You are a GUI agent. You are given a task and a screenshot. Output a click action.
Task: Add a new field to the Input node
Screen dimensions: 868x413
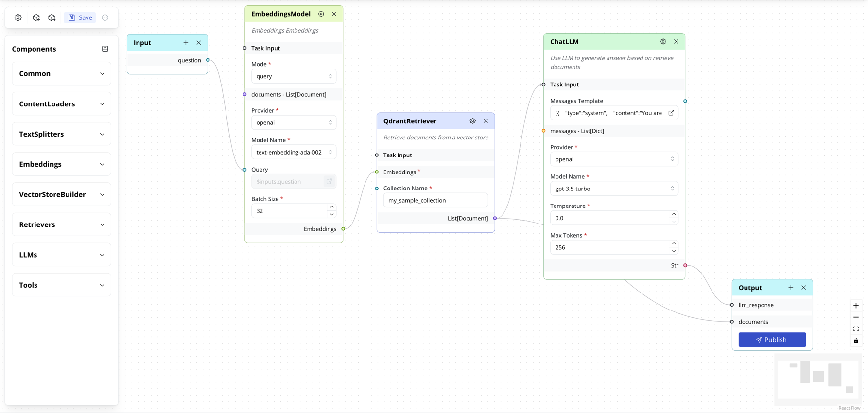click(186, 43)
